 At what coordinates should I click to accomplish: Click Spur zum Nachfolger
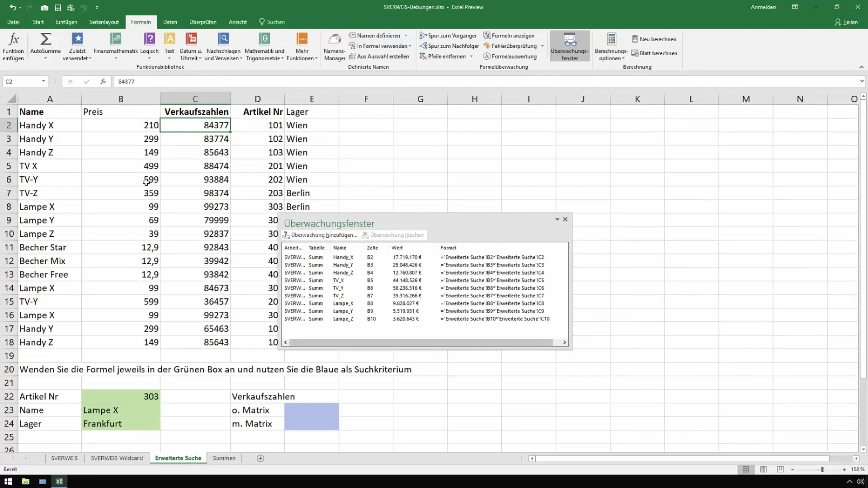[449, 46]
